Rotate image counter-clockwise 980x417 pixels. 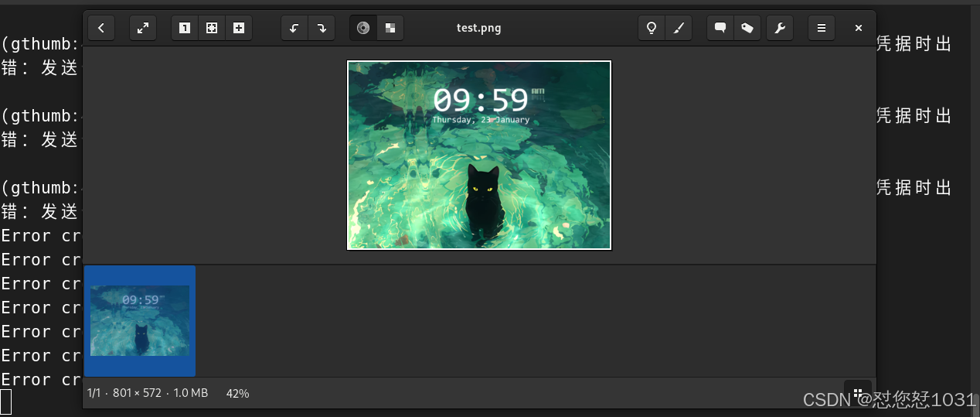click(x=294, y=28)
